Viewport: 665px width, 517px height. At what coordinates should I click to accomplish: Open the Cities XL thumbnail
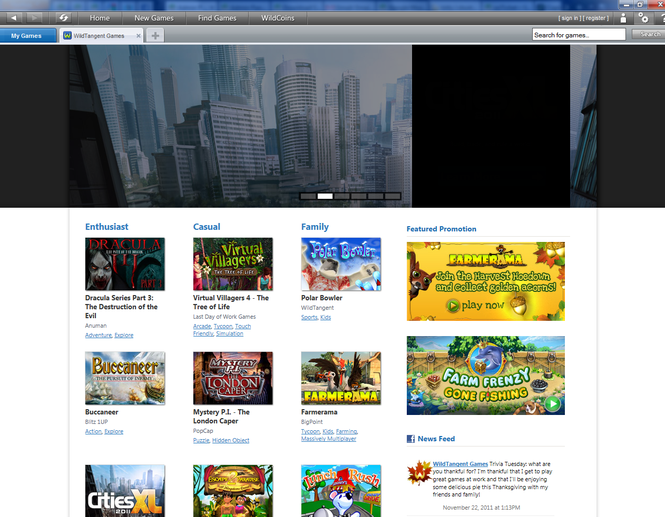tap(125, 491)
